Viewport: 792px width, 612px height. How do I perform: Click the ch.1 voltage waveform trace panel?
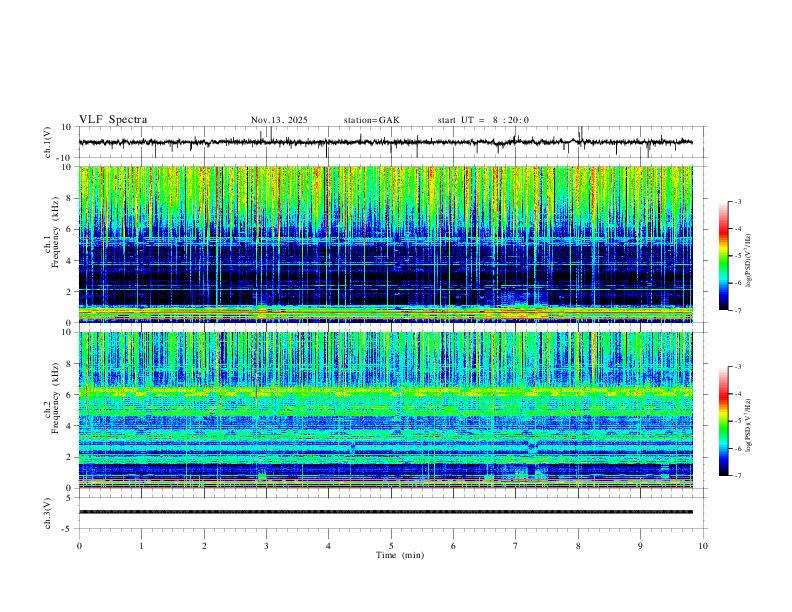[392, 142]
